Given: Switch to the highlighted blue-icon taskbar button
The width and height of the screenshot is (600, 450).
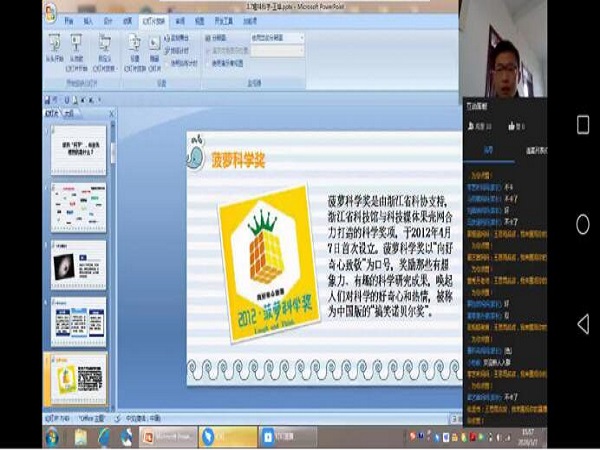Looking at the screenshot, I should coord(228,437).
